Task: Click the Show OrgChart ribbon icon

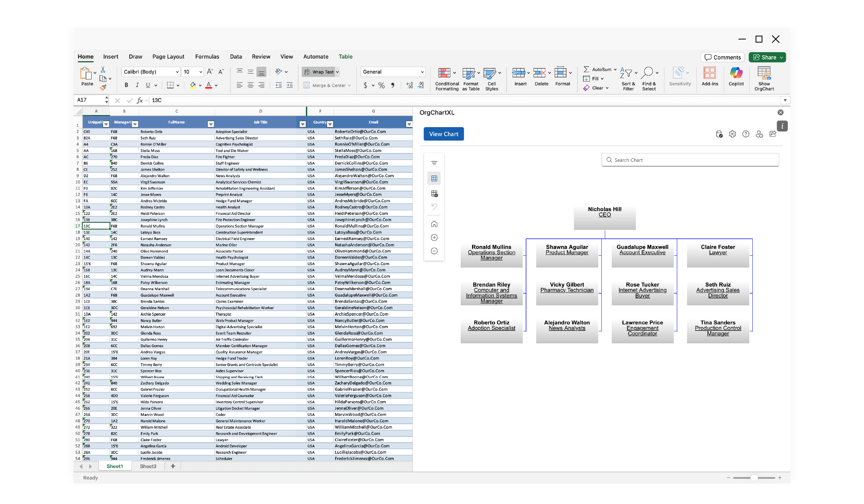Action: click(x=764, y=74)
